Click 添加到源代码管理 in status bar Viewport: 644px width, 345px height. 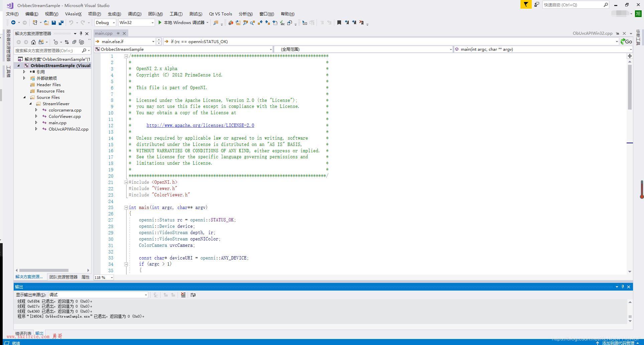click(618, 343)
